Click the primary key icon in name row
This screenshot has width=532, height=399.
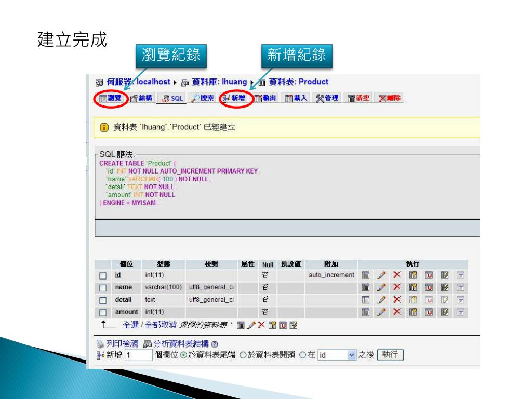coord(413,287)
